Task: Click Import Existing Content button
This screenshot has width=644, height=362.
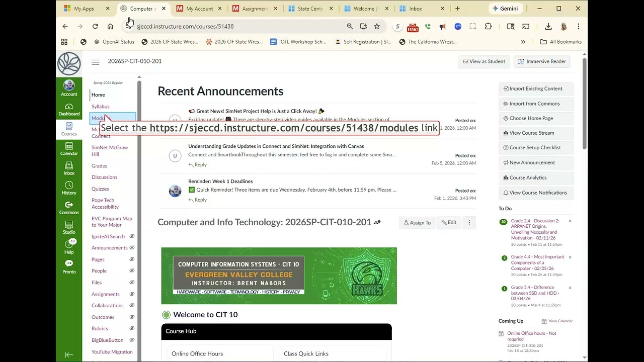Action: pyautogui.click(x=536, y=88)
